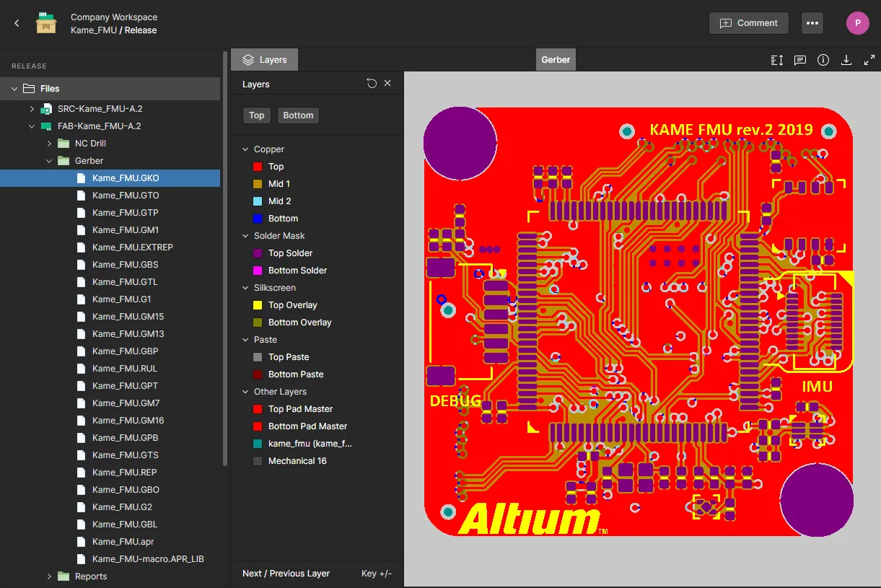881x588 pixels.
Task: Toggle the Bottom Solder layer visibility
Action: point(258,271)
